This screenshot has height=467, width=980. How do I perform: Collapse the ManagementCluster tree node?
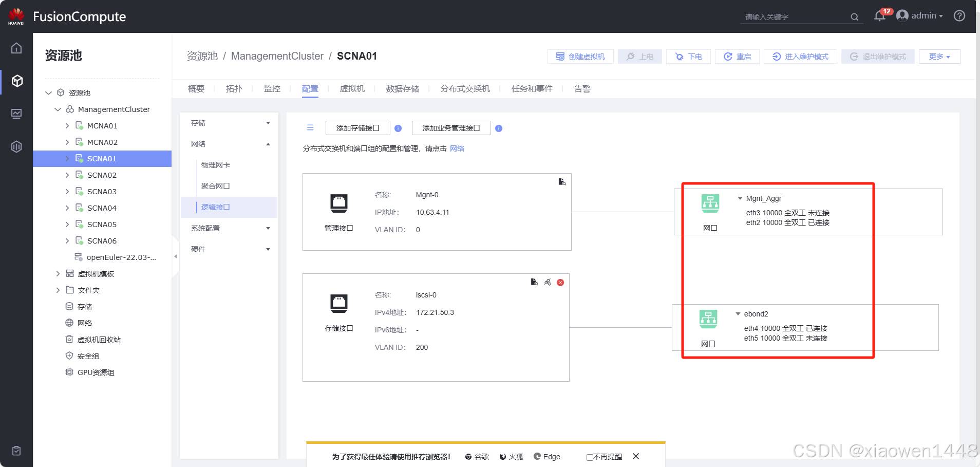pyautogui.click(x=58, y=109)
